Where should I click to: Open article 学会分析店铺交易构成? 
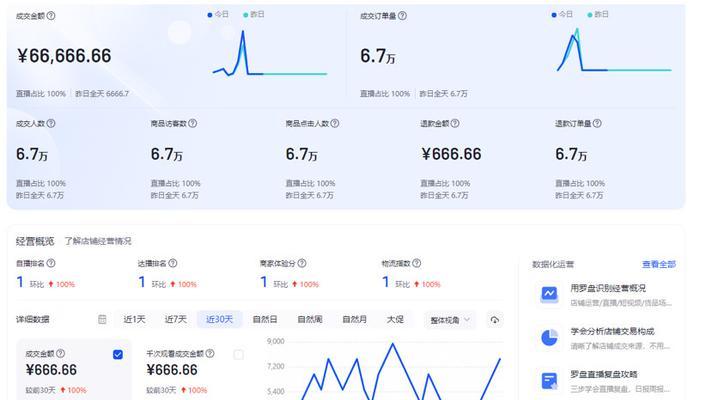(x=612, y=331)
